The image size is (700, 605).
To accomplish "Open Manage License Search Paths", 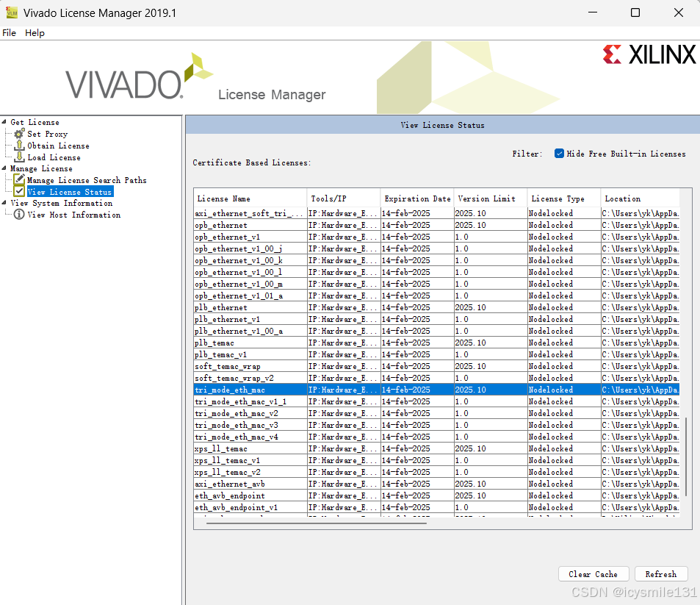I will [87, 180].
